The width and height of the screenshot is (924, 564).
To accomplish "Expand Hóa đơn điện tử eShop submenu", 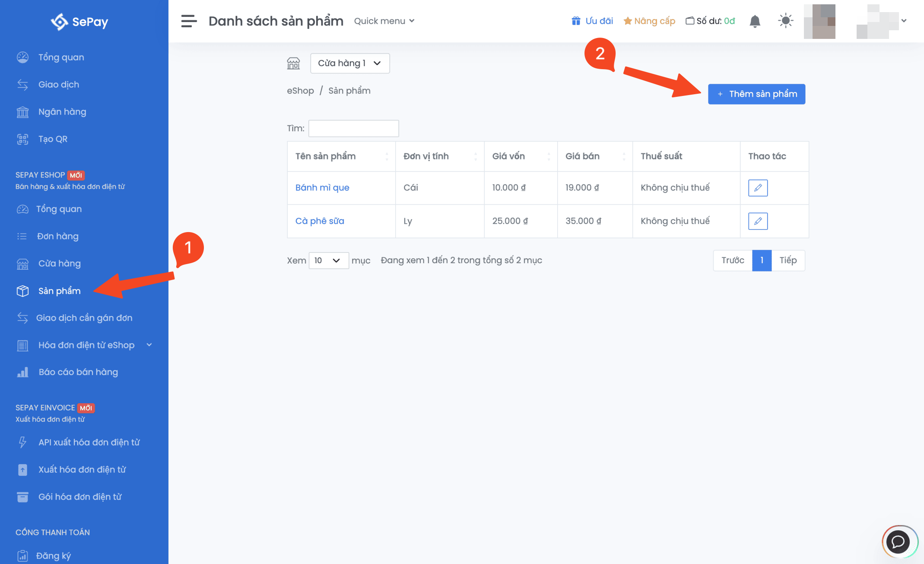I will (x=149, y=345).
